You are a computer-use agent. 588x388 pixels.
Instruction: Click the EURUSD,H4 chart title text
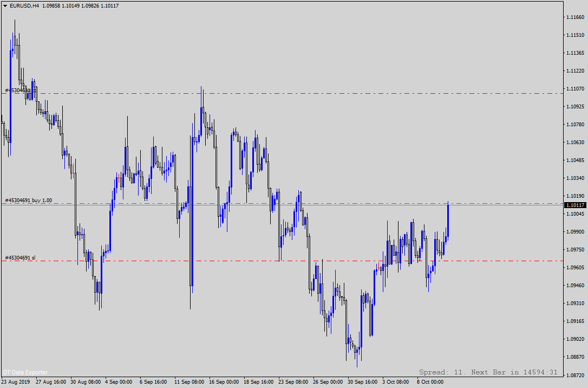click(x=24, y=6)
